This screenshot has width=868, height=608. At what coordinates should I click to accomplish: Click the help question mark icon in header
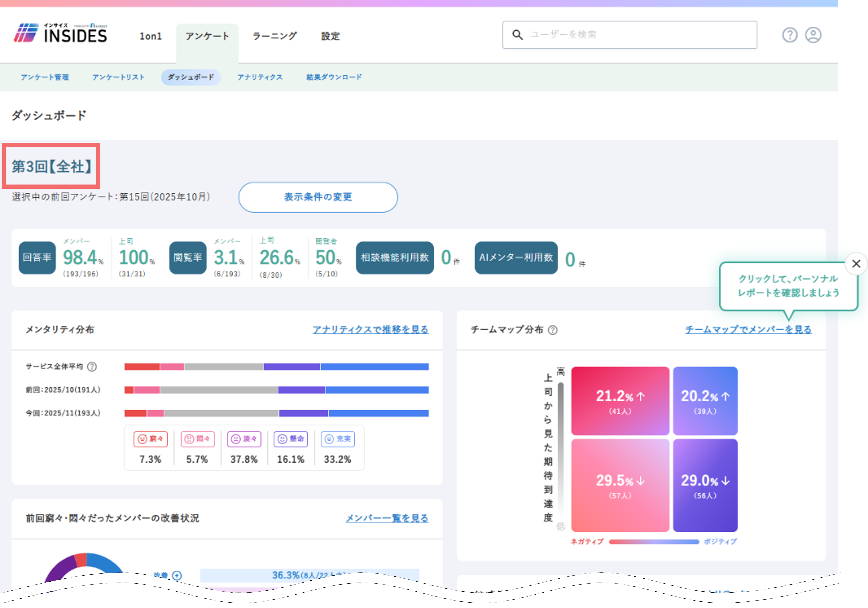tap(789, 35)
